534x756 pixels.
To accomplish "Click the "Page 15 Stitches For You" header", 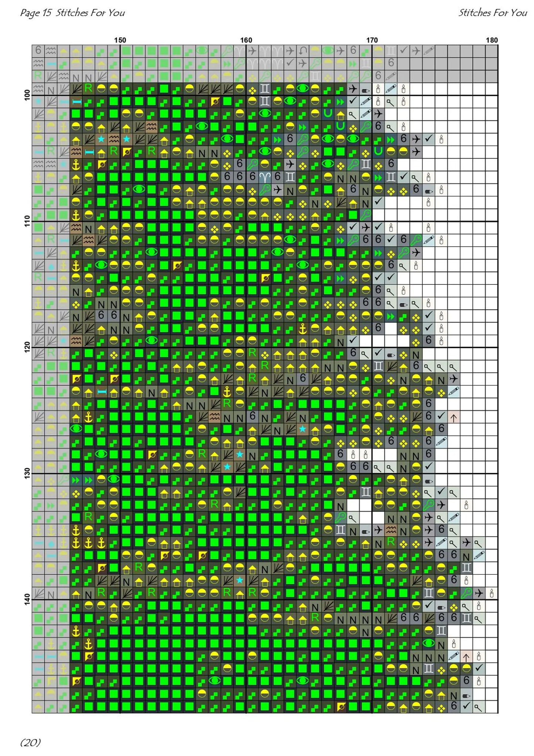I will tap(72, 13).
